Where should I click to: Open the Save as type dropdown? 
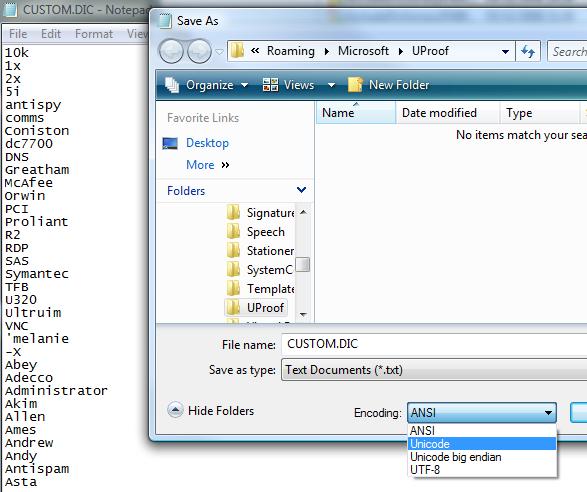pos(434,370)
